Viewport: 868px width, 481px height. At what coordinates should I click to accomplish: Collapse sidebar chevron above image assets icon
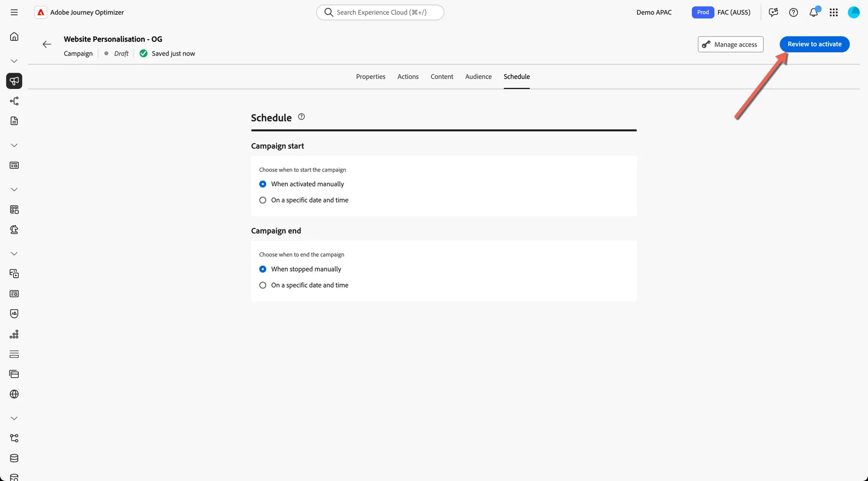tap(14, 254)
